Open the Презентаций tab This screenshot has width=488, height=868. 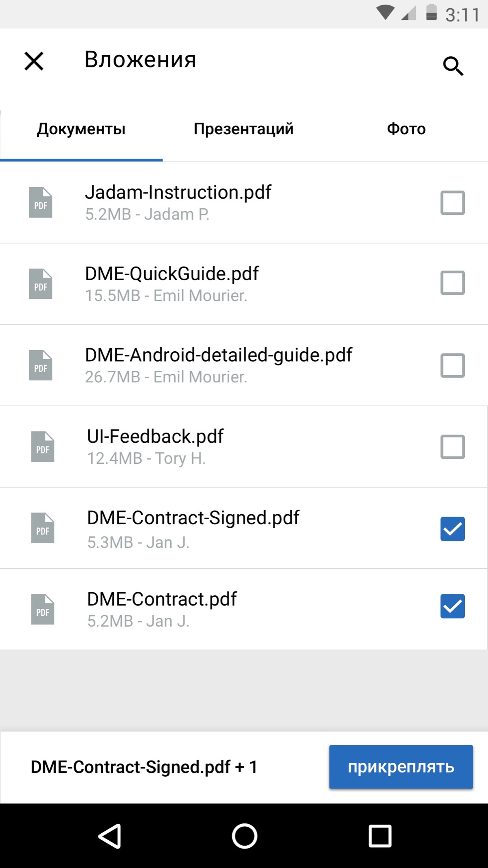(x=243, y=129)
